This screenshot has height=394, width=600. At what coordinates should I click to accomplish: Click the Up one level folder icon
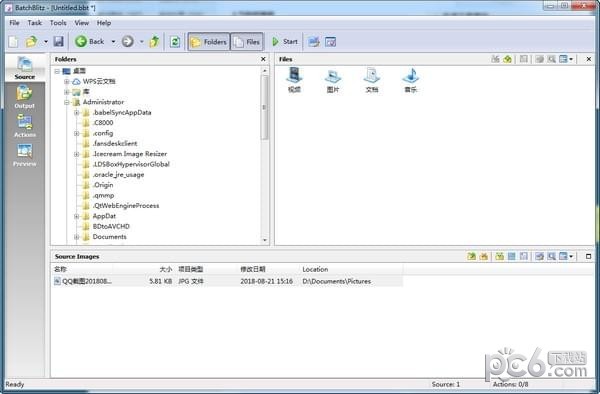point(154,42)
